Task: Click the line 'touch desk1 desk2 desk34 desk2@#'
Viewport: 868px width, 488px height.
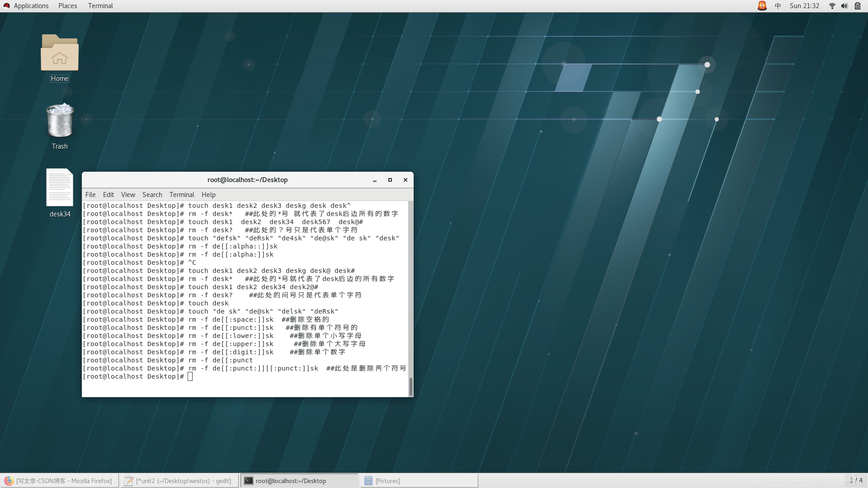Action: point(201,287)
